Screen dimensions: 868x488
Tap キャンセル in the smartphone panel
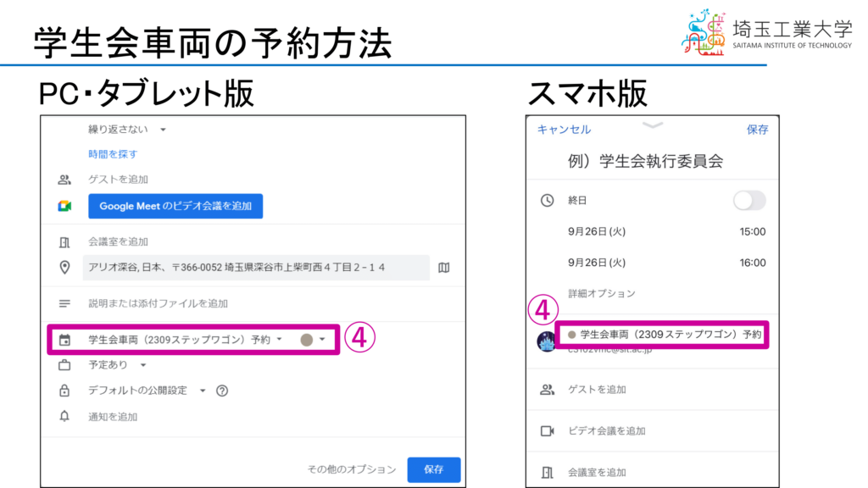pos(564,130)
